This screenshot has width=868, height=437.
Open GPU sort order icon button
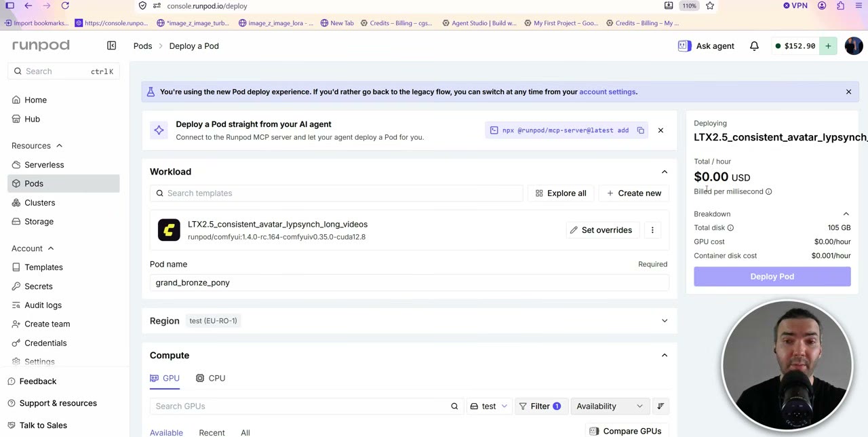tap(660, 406)
